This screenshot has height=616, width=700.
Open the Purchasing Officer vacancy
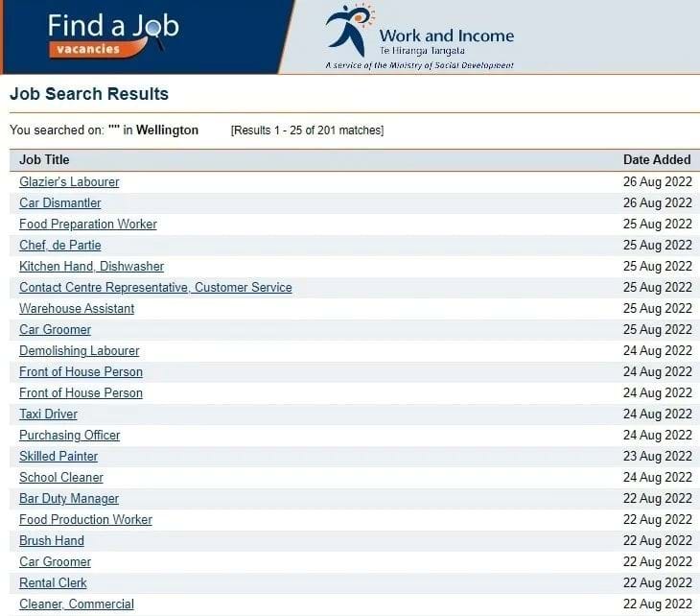(69, 435)
